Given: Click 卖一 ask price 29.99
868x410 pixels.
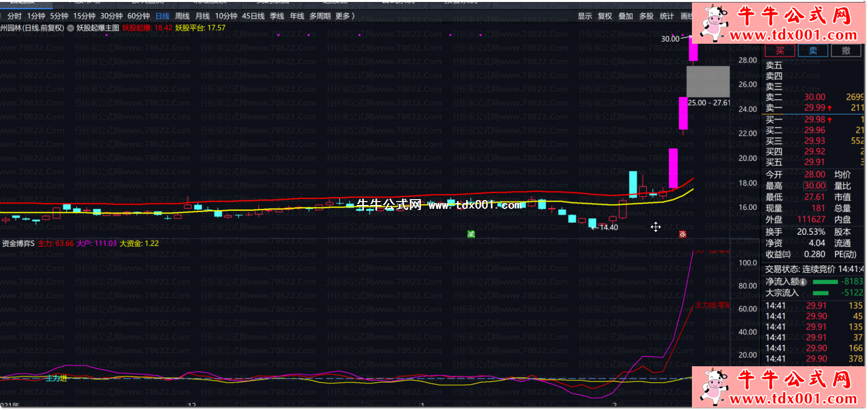Looking at the screenshot, I should 814,108.
